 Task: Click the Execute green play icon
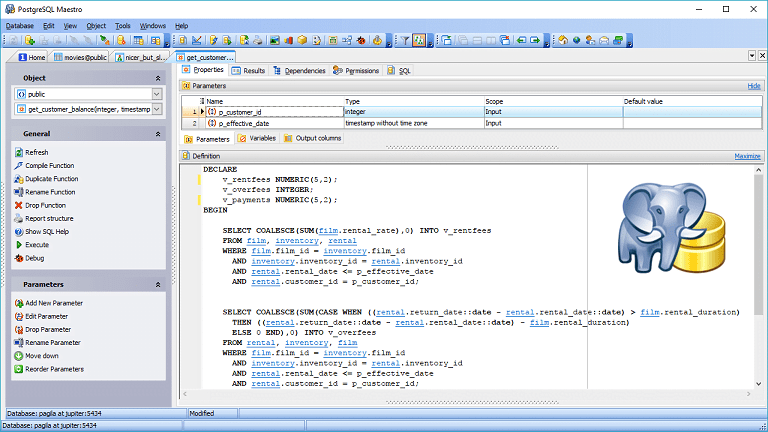(x=19, y=245)
